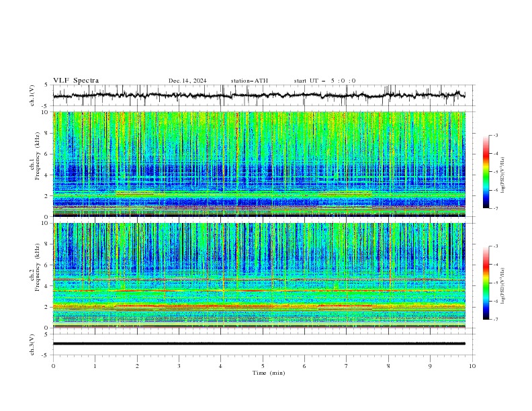Image resolution: width=532 pixels, height=411 pixels.
Task: Click the "ch.3(V)" axis label
Action: click(32, 345)
